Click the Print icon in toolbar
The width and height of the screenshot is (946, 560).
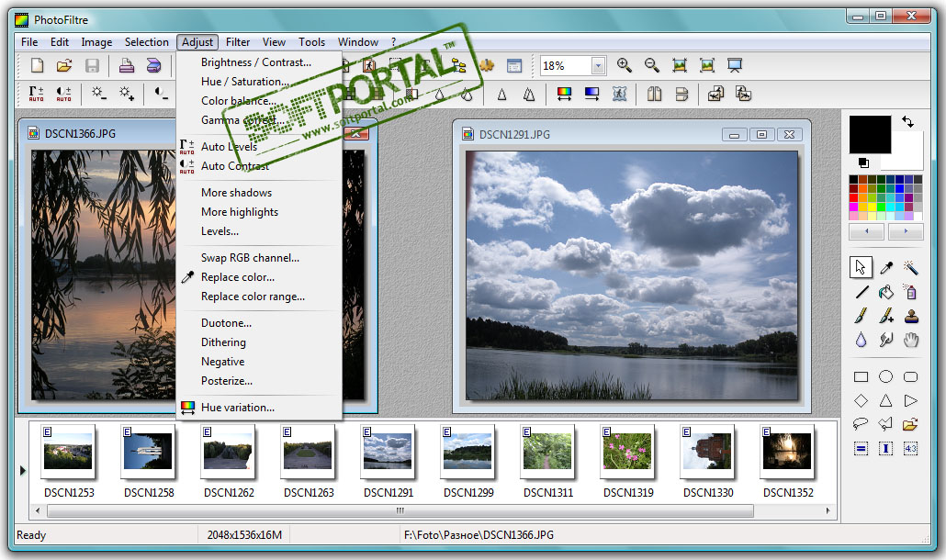coord(126,65)
